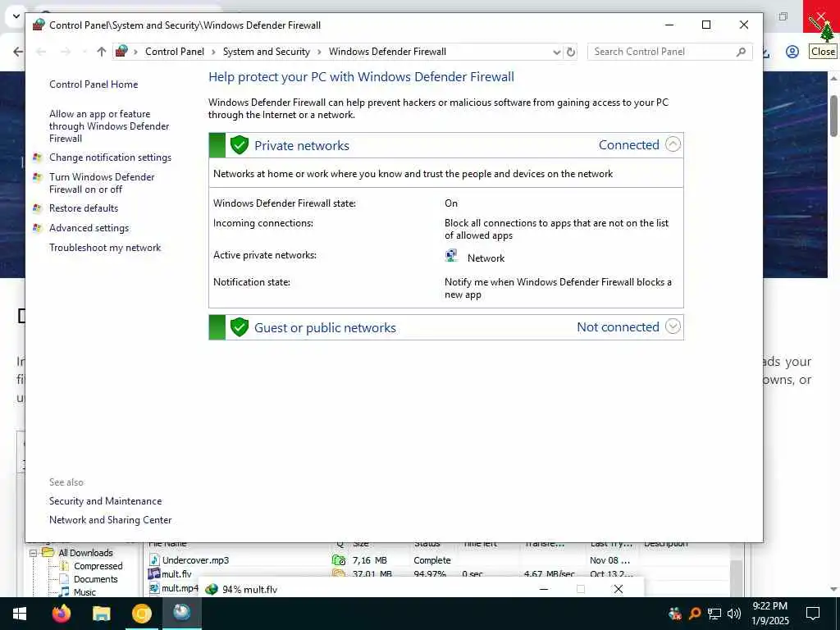Refresh the Control Panel address bar
The height and width of the screenshot is (630, 840).
click(571, 52)
